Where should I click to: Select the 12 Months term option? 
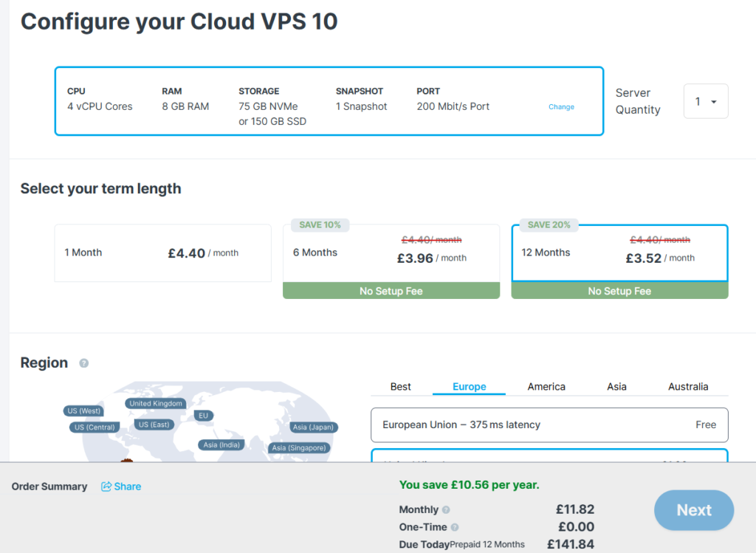click(x=619, y=253)
